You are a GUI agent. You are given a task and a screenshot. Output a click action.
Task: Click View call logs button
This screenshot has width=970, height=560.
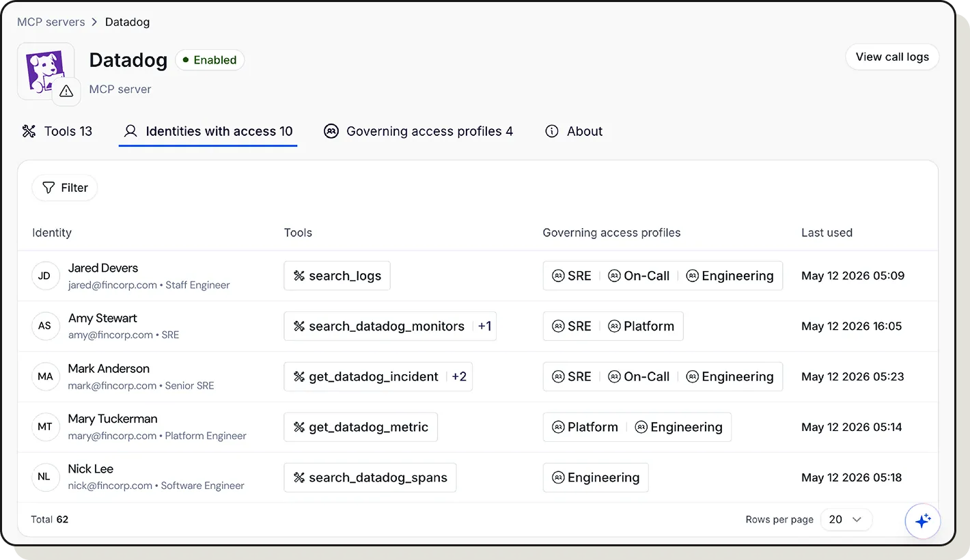point(892,57)
